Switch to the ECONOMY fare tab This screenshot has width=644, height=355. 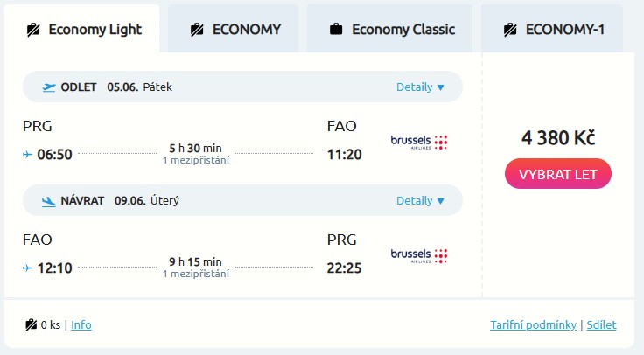(x=234, y=29)
